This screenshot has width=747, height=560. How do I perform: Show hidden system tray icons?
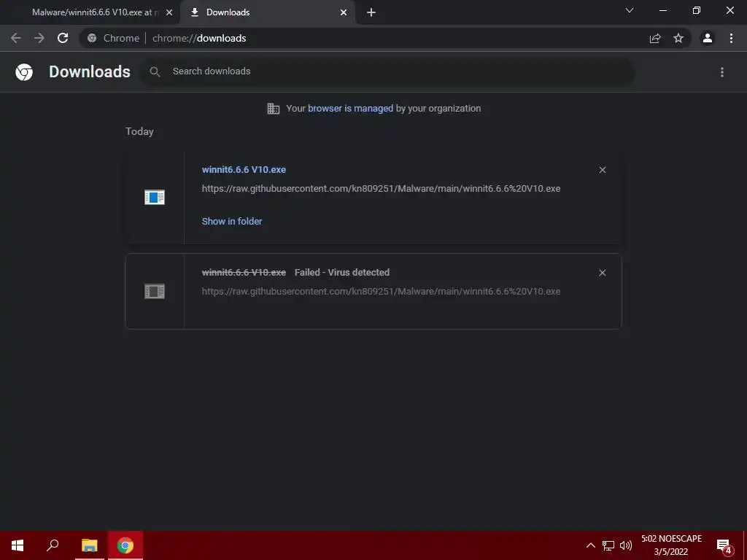pos(590,545)
